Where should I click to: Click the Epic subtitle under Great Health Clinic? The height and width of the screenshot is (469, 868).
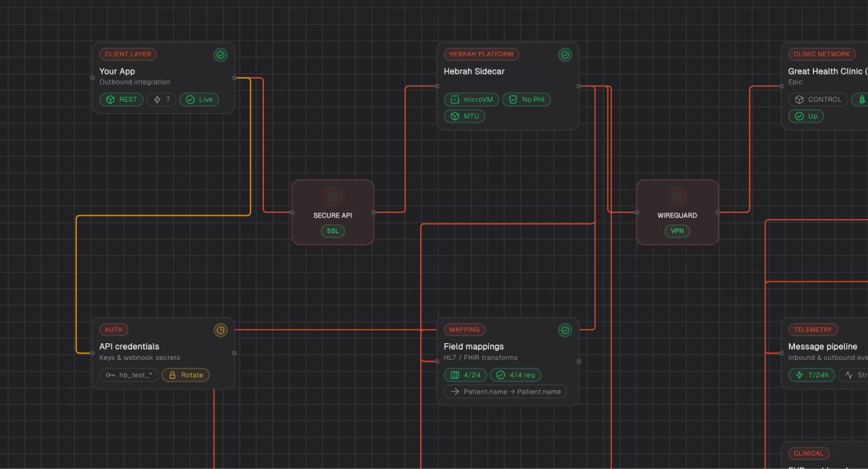[795, 82]
